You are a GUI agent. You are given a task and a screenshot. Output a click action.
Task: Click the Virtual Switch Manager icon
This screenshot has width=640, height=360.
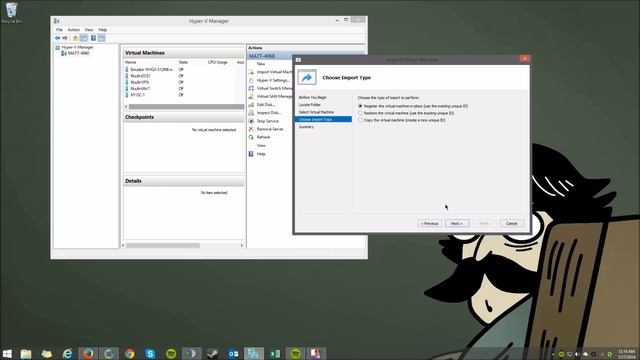pos(251,88)
